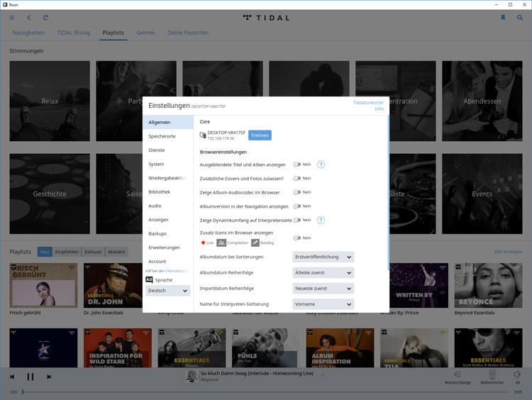Viewport: 532px width, 400px height.
Task: Click the core device icon
Action: tap(203, 135)
